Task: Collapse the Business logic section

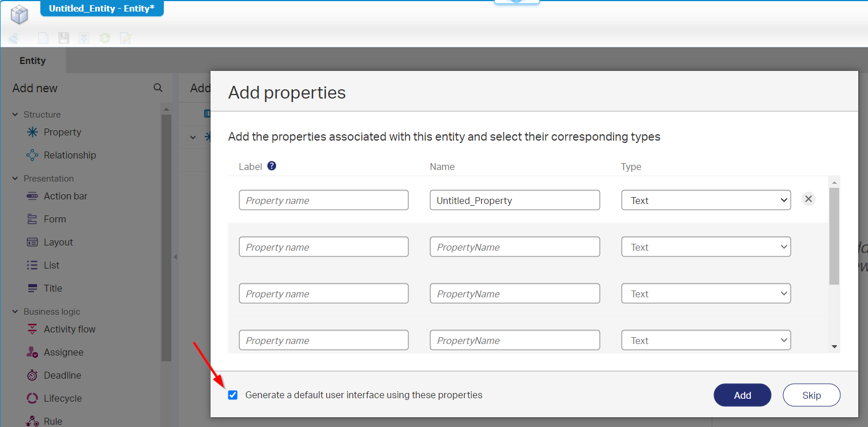Action: [15, 312]
